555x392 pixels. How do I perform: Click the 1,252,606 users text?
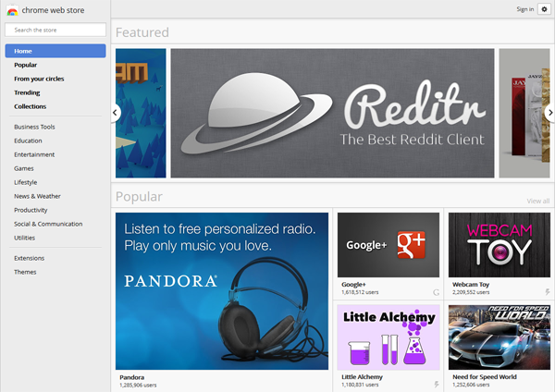pyautogui.click(x=471, y=385)
